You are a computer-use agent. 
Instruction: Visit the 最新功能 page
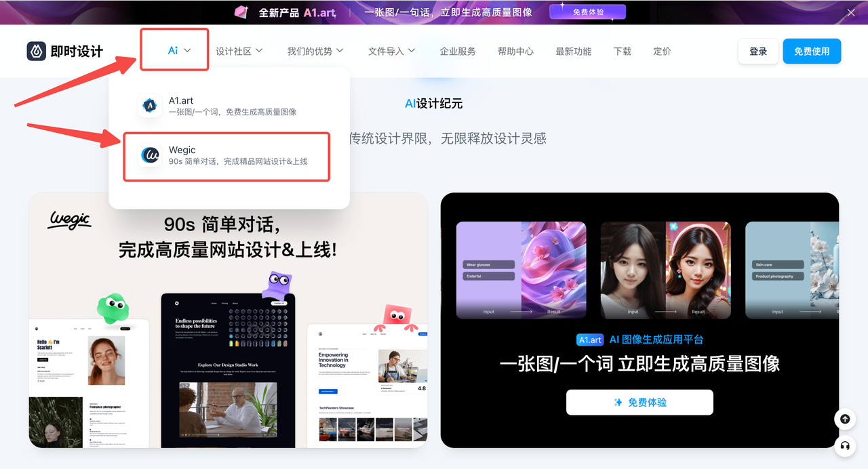(x=573, y=51)
